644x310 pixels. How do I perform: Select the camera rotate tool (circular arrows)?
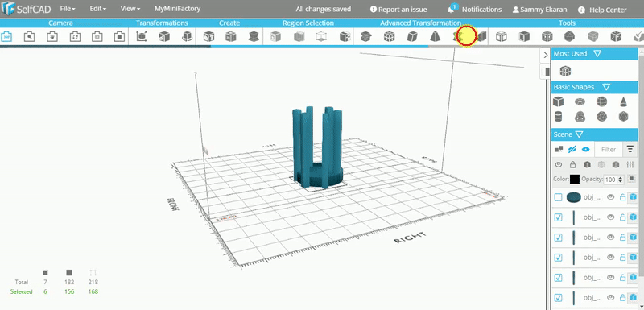pos(75,36)
